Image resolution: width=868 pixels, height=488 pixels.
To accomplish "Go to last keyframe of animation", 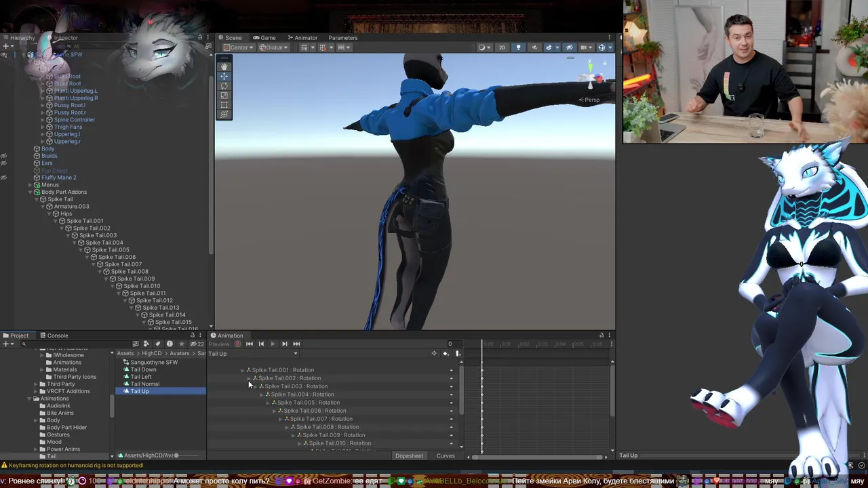I will click(296, 344).
